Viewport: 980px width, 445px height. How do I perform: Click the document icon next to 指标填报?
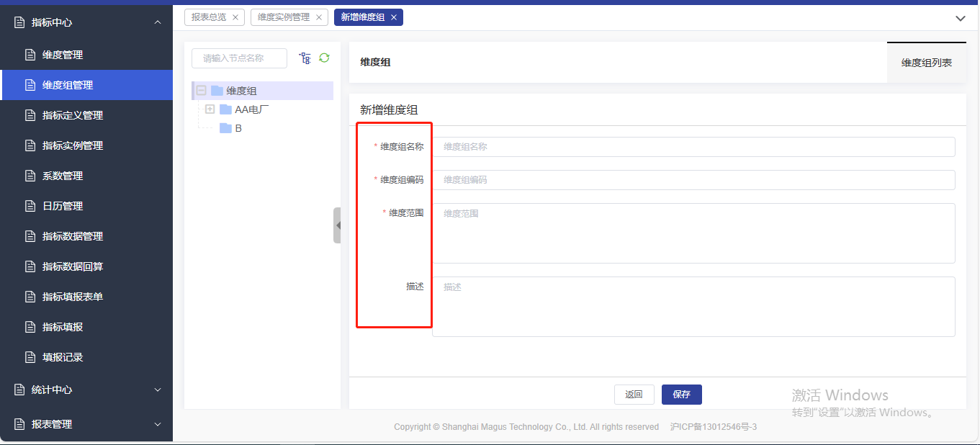click(x=30, y=327)
